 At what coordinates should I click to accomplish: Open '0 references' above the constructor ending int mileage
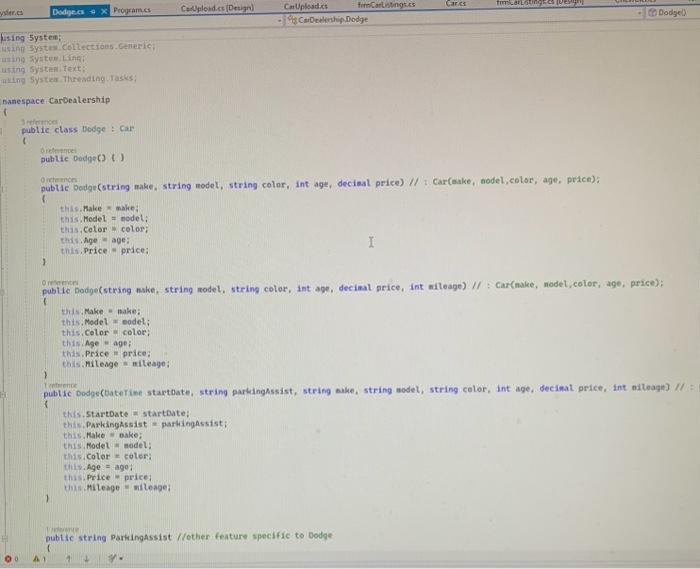[60, 282]
